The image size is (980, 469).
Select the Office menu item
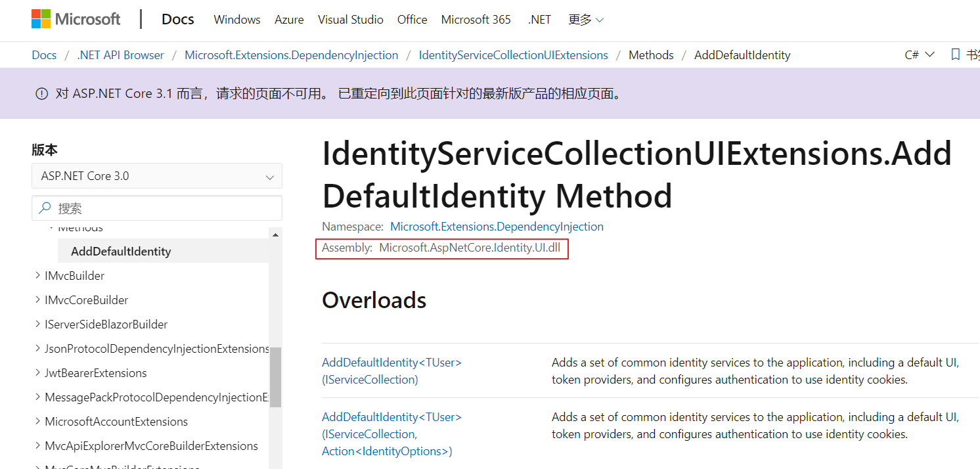(412, 19)
